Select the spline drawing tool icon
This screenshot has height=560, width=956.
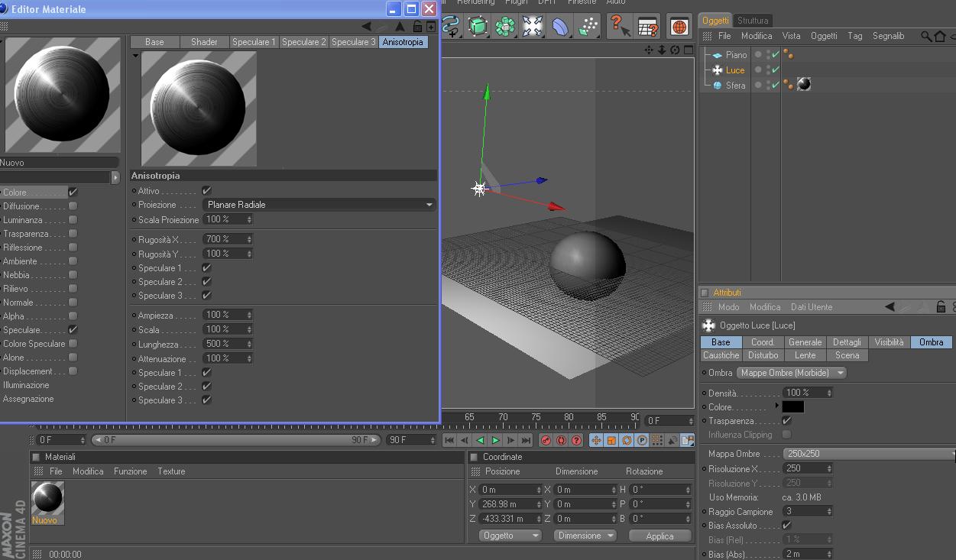451,26
